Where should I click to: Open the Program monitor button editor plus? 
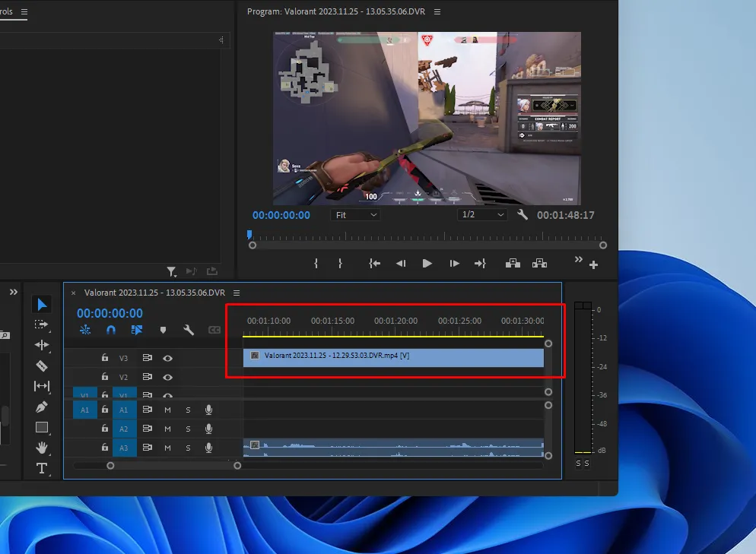click(593, 265)
